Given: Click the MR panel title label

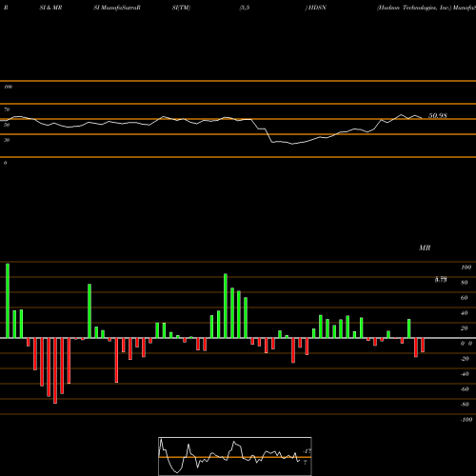Looking at the screenshot, I should [x=425, y=248].
